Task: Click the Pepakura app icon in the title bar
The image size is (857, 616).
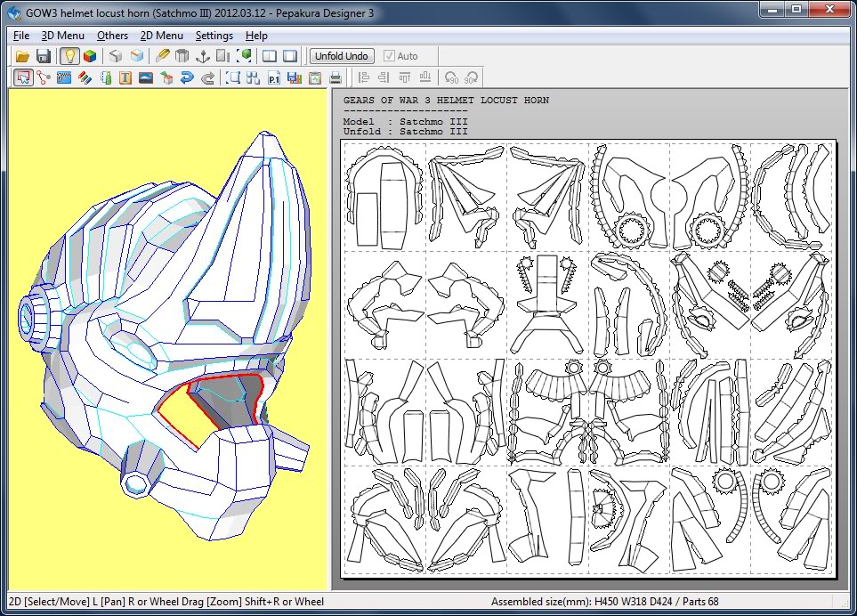Action: [15, 12]
